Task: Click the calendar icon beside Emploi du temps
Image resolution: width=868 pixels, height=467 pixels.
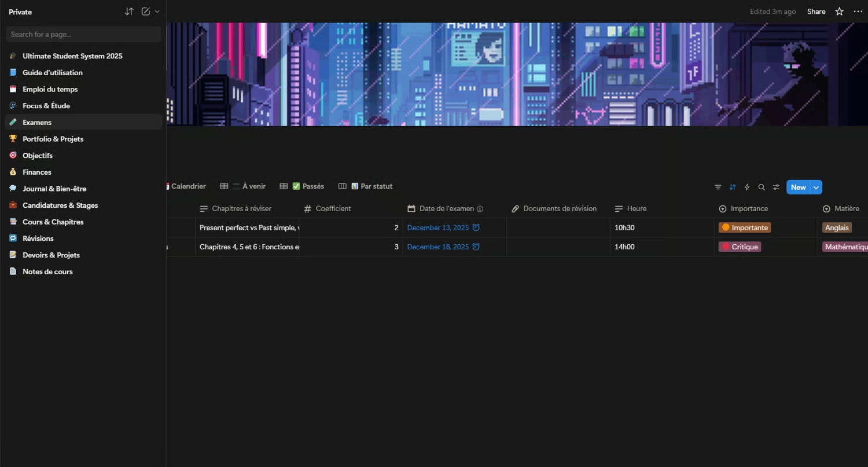Action: coord(13,89)
